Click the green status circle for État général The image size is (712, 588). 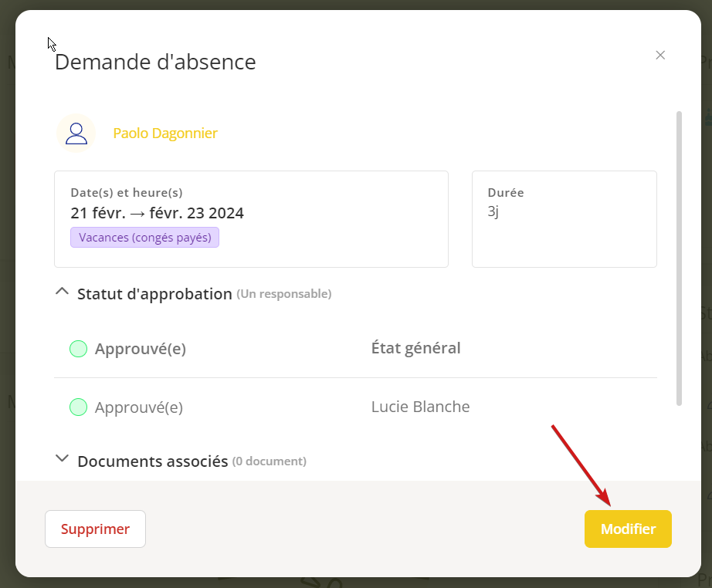tap(78, 349)
